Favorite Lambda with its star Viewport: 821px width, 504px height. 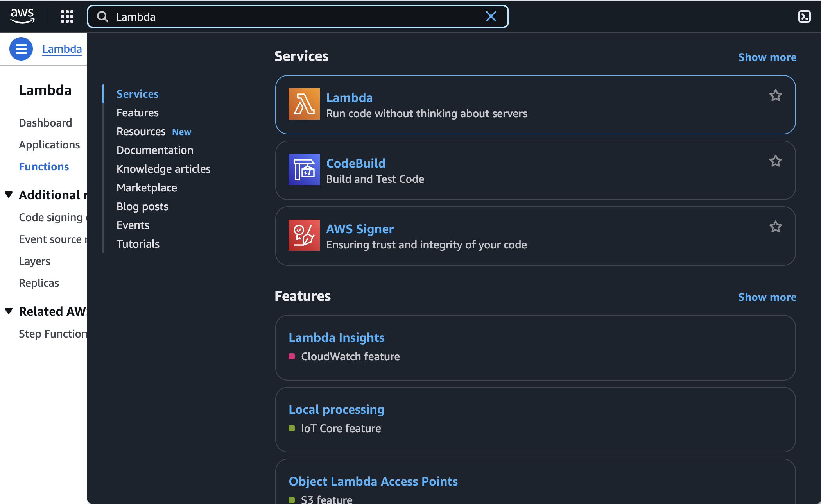coord(775,96)
